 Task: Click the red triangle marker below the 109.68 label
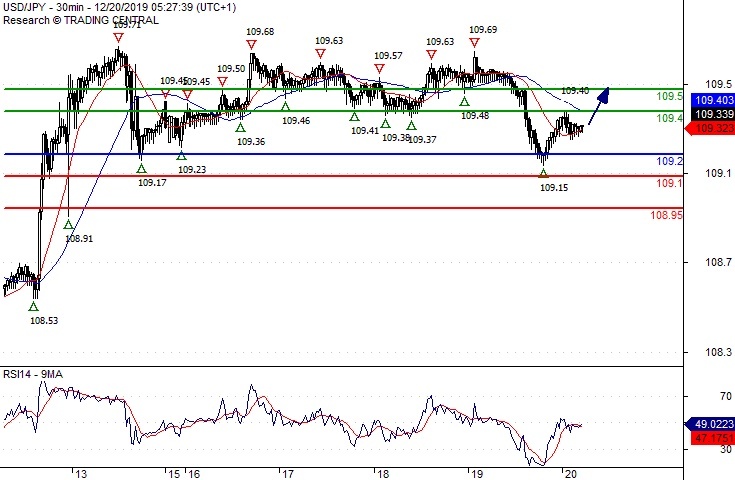click(251, 45)
